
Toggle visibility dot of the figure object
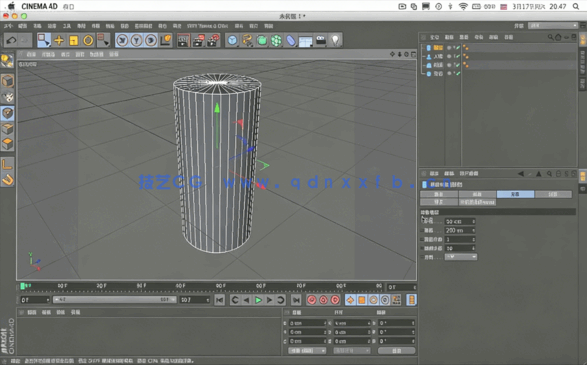tap(449, 57)
